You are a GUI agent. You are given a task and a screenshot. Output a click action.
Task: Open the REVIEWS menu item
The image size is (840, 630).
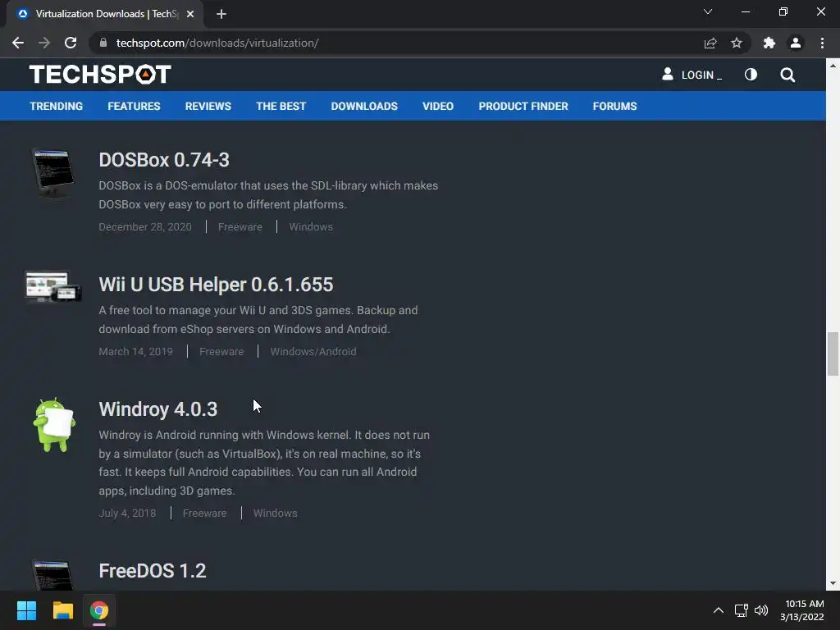pyautogui.click(x=208, y=106)
